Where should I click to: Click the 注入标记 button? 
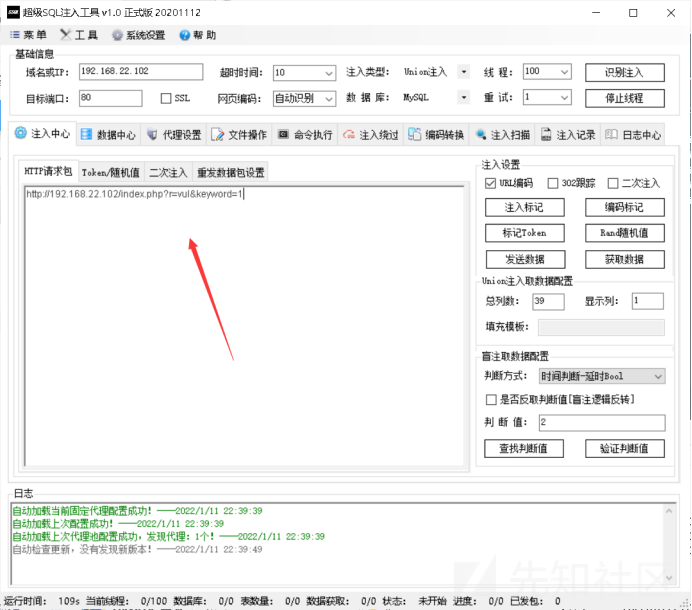click(x=524, y=207)
